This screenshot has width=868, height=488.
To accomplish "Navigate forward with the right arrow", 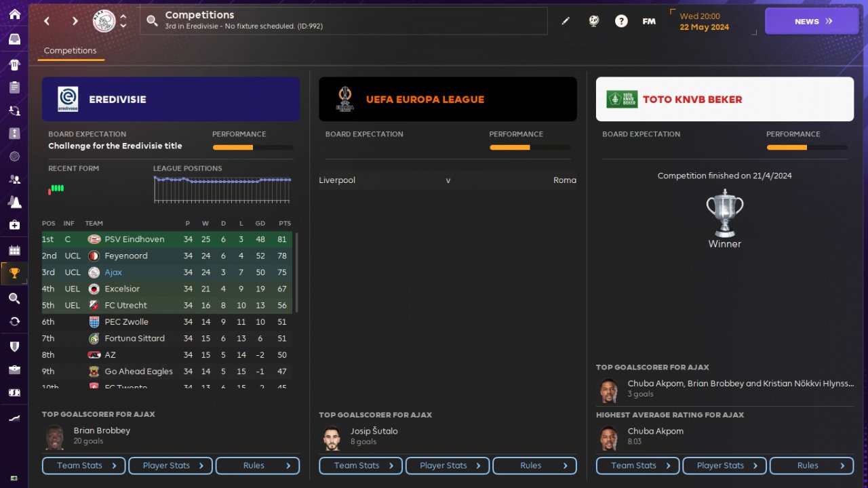I will click(x=75, y=21).
